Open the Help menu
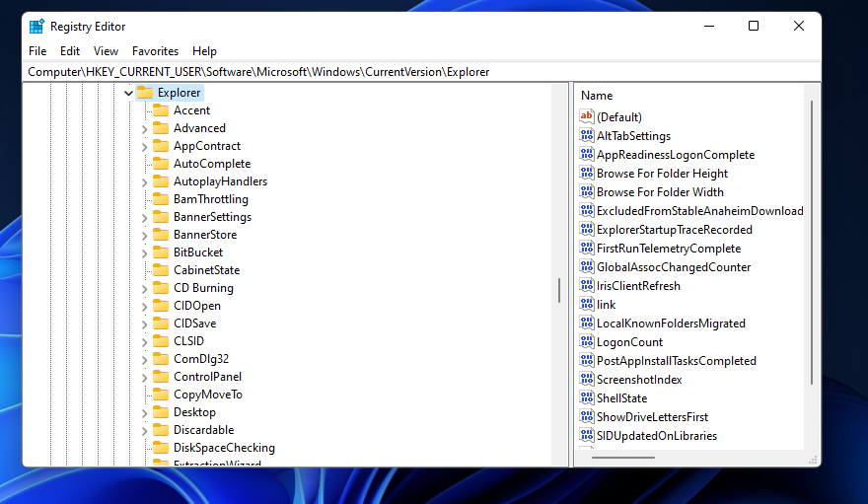Screen dimensions: 868x504 (204, 51)
